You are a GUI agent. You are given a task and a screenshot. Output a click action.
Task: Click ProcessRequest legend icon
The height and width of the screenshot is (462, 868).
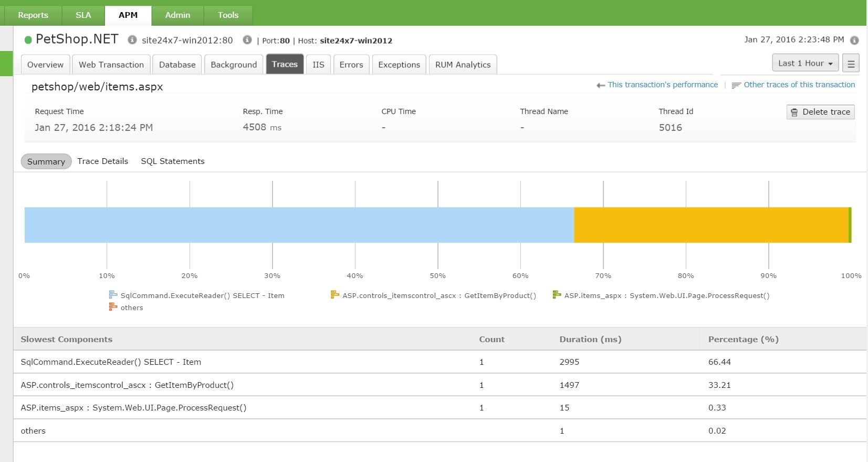pyautogui.click(x=557, y=295)
